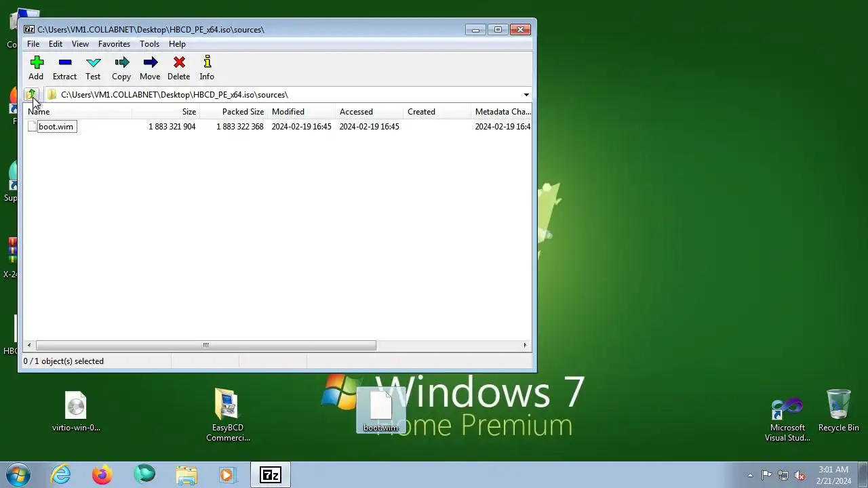Sort by Name column header
Screen dimensions: 868x488
click(77, 112)
